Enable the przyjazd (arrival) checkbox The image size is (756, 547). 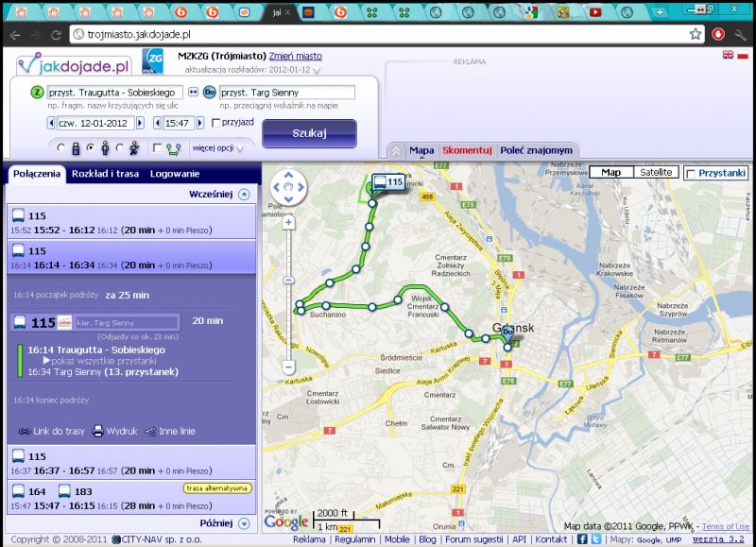216,123
